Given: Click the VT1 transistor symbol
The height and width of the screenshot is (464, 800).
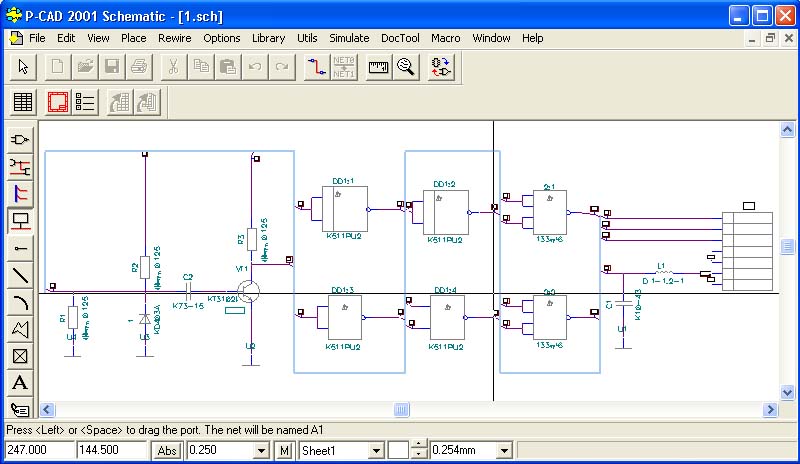Looking at the screenshot, I should click(248, 292).
